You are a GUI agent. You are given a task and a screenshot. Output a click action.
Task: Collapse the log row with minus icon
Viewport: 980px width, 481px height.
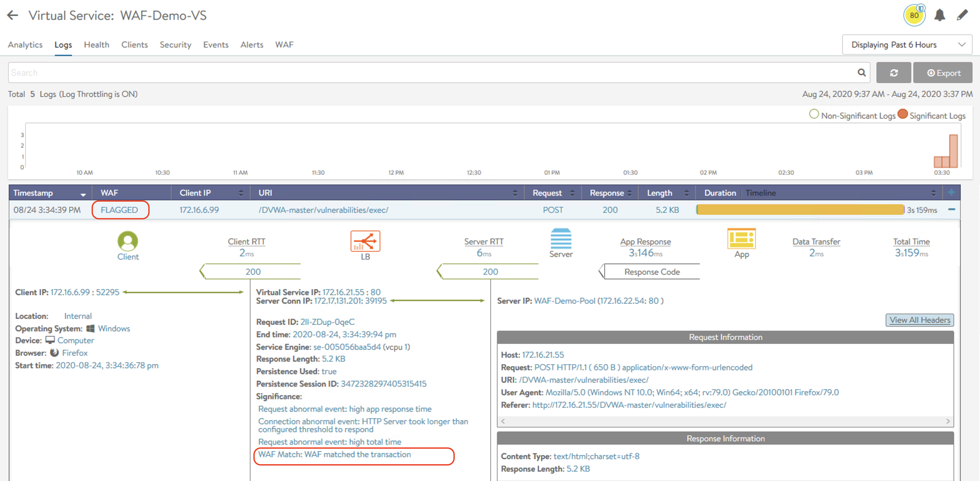tap(951, 210)
